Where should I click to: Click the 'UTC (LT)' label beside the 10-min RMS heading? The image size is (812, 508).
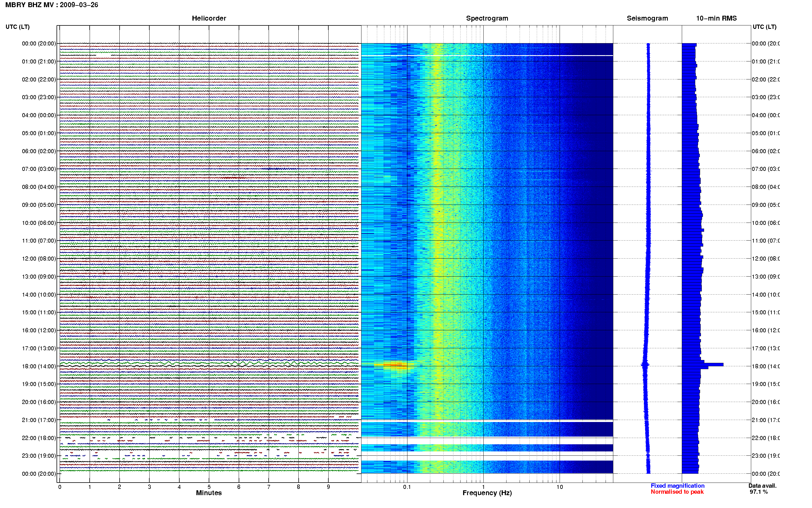[x=764, y=27]
